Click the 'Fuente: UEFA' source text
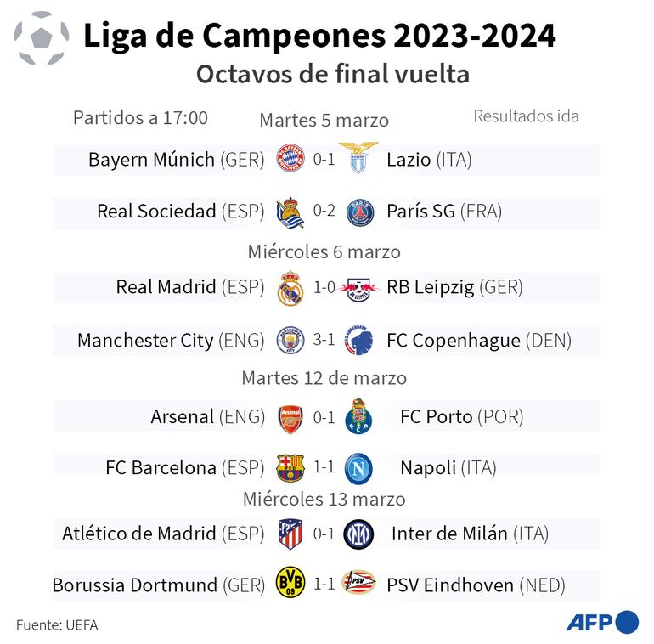The height and width of the screenshot is (644, 654). pos(57,624)
